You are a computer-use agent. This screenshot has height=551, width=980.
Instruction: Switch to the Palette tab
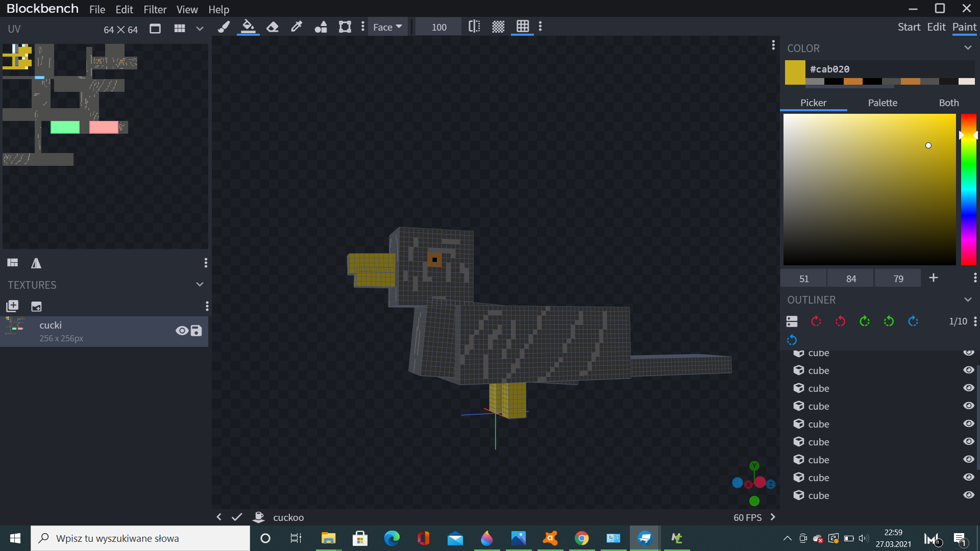click(x=883, y=103)
